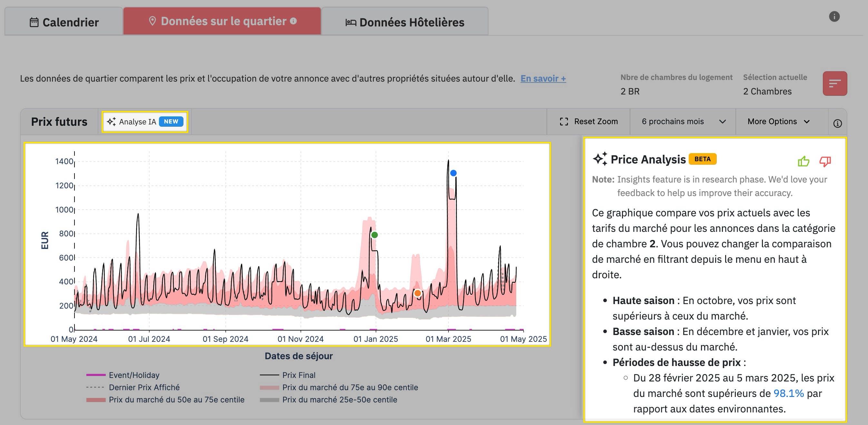Click the Reset Zoom frame icon
The image size is (868, 425).
563,121
